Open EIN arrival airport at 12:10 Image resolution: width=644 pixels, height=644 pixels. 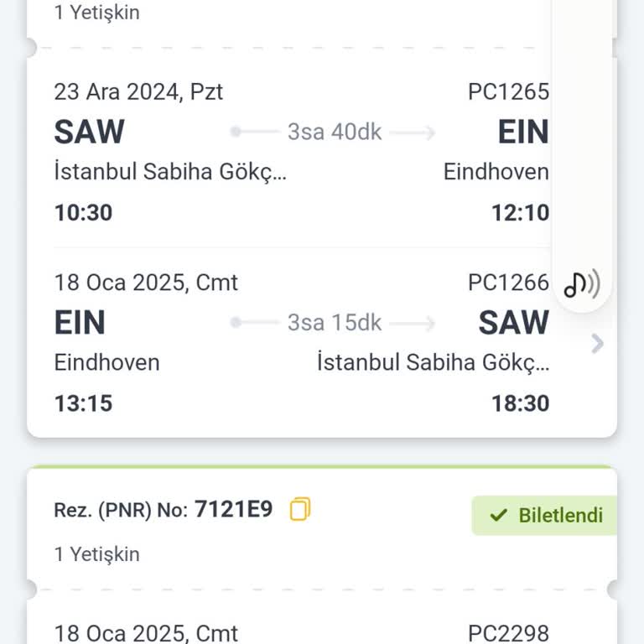[522, 132]
